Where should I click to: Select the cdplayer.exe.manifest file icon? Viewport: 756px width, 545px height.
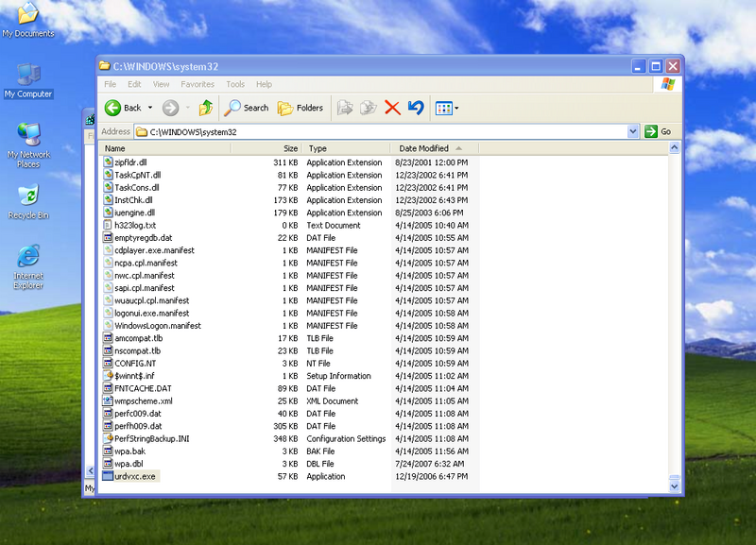click(108, 250)
